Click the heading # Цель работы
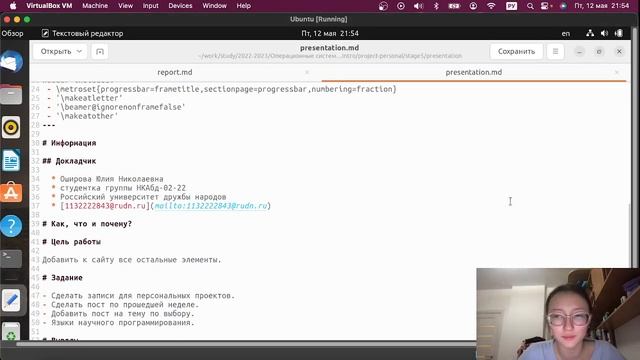 pos(71,242)
